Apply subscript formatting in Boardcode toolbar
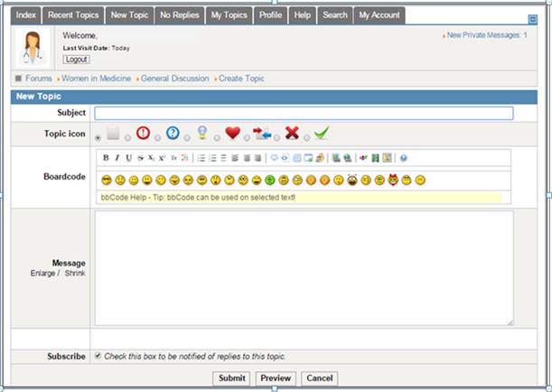Image resolution: width=552 pixels, height=392 pixels. [x=152, y=158]
